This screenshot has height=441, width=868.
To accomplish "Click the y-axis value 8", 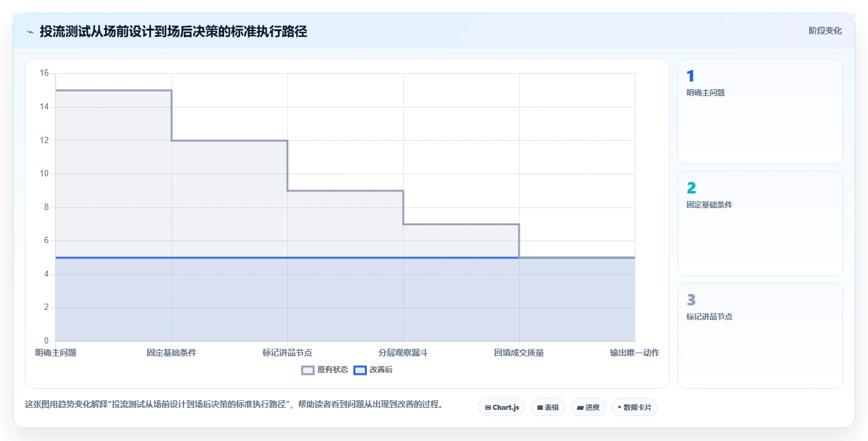I will pyautogui.click(x=46, y=207).
